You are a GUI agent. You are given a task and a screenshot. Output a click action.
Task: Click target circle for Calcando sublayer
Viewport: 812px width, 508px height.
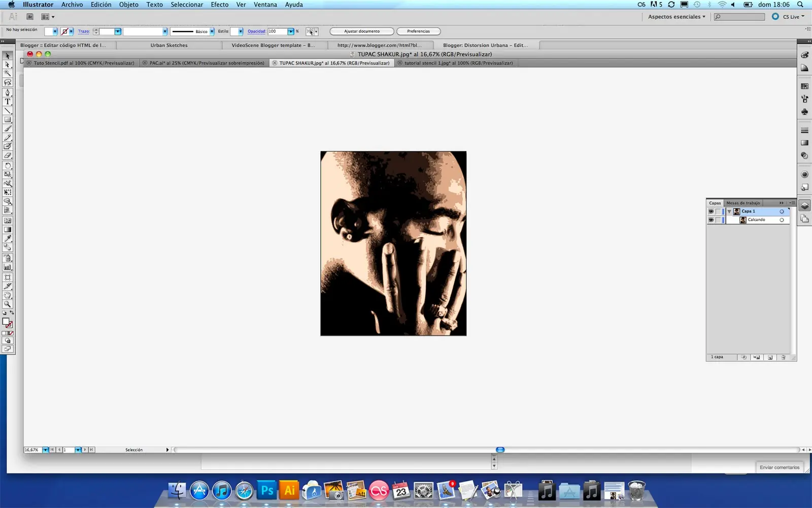point(782,220)
